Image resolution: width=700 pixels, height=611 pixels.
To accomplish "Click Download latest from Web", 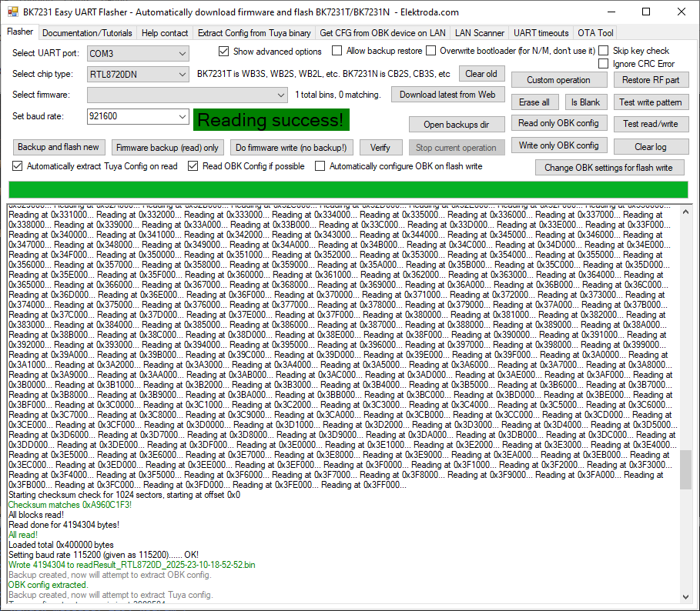I will [x=447, y=95].
